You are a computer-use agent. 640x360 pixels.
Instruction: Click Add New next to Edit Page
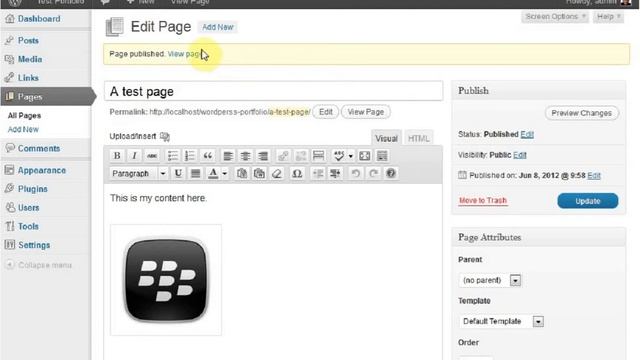point(218,27)
